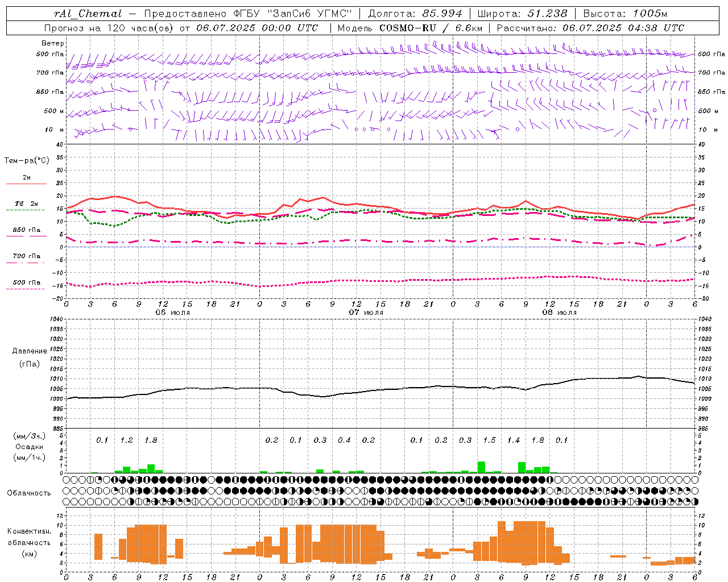The height and width of the screenshot is (582, 728).
Task: Click the longitude value Долгота: 85.994
Action: pos(416,14)
